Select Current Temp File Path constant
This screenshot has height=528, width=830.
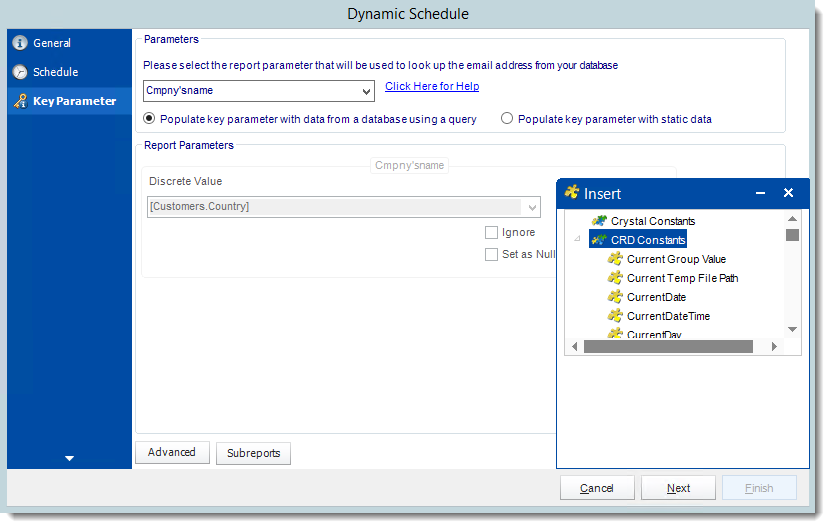click(682, 278)
